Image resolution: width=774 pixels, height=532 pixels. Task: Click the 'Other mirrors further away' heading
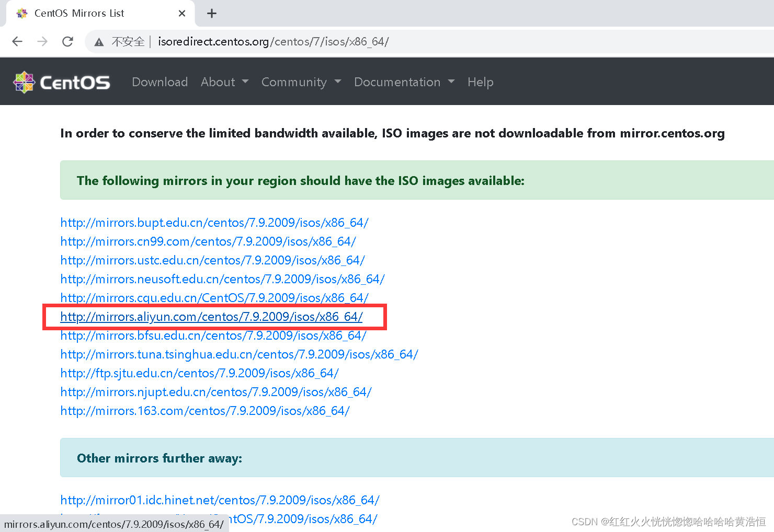[x=160, y=458]
